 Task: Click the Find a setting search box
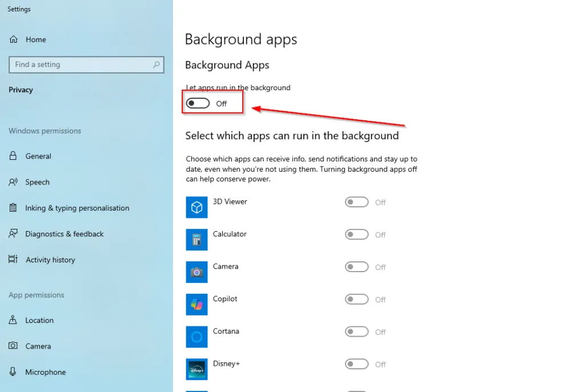(80, 65)
